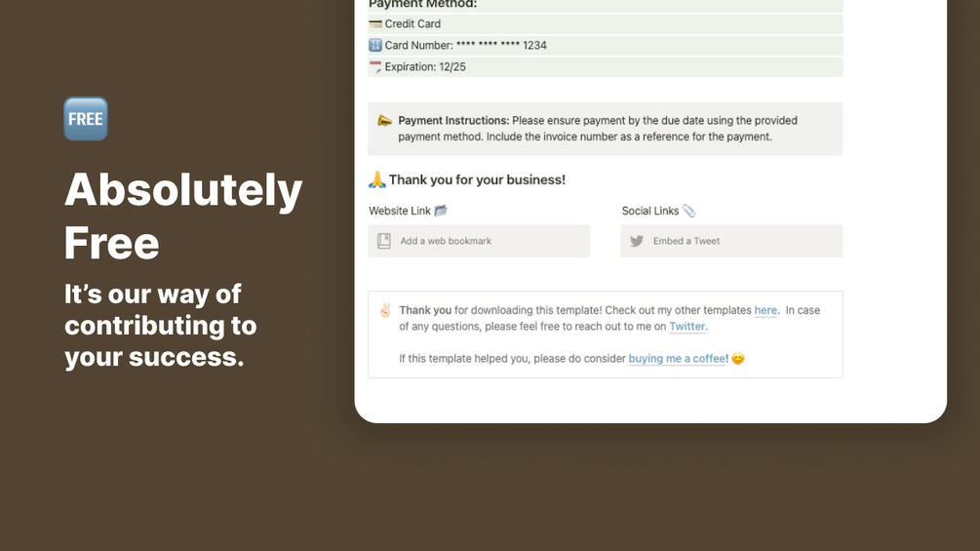Click the "Add a web bookmark" placeholder text
The height and width of the screenshot is (551, 980).
446,241
